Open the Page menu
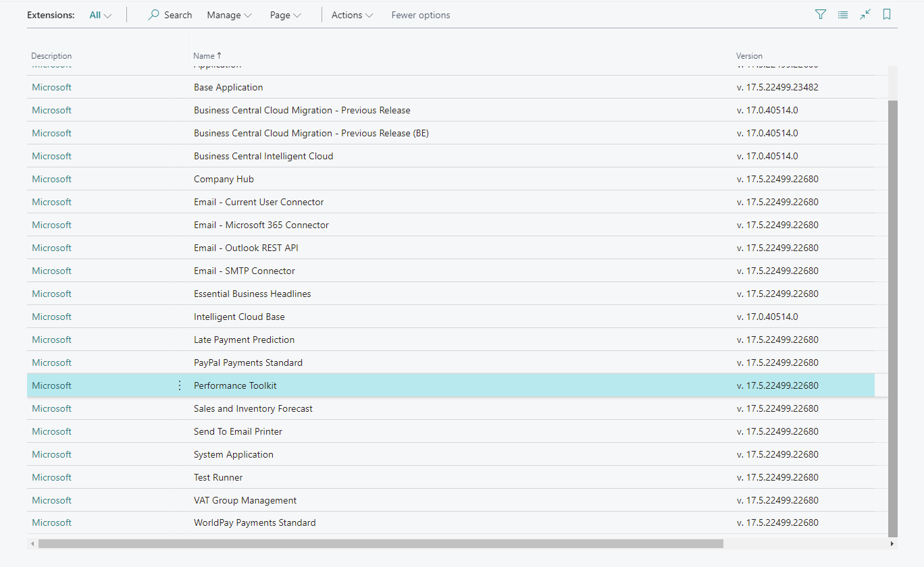 (x=286, y=15)
